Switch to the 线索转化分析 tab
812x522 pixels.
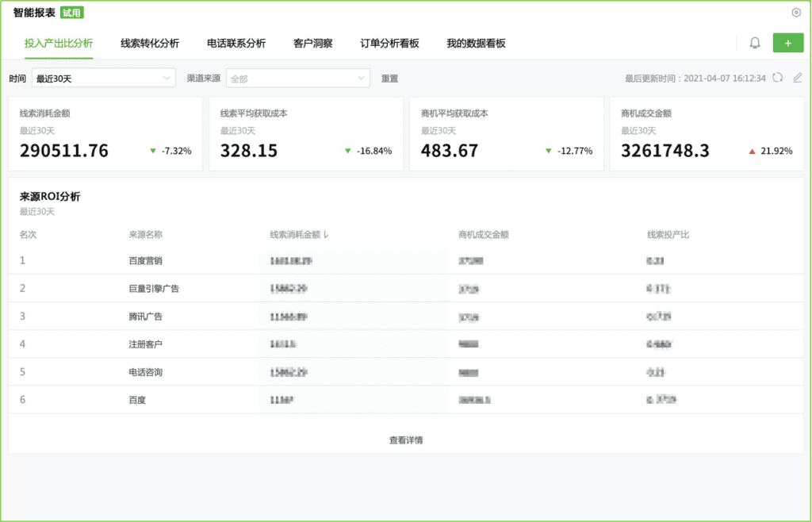pos(150,44)
